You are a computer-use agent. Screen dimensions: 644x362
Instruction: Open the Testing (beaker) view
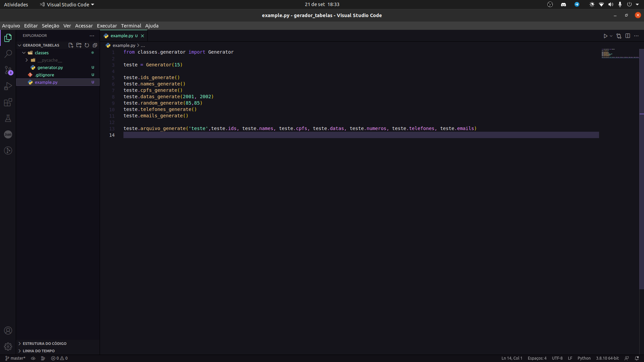pyautogui.click(x=8, y=118)
